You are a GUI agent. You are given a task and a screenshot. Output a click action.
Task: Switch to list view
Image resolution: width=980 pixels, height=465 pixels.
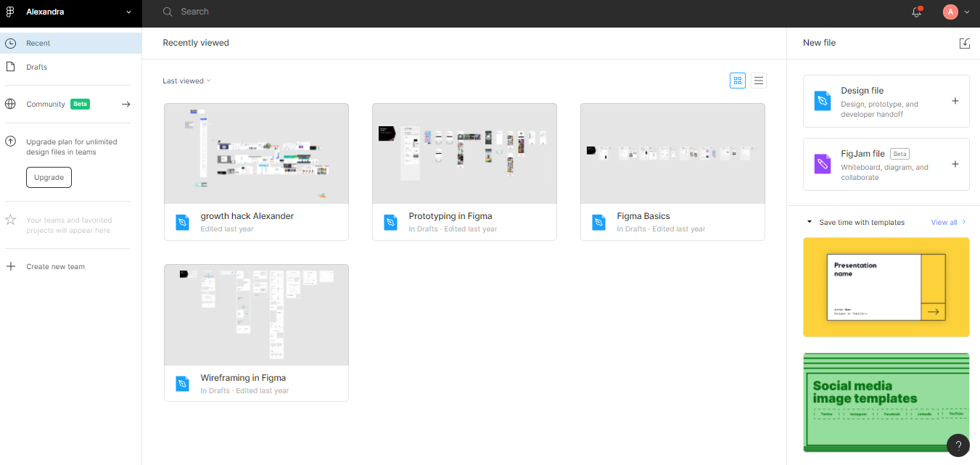pos(759,81)
